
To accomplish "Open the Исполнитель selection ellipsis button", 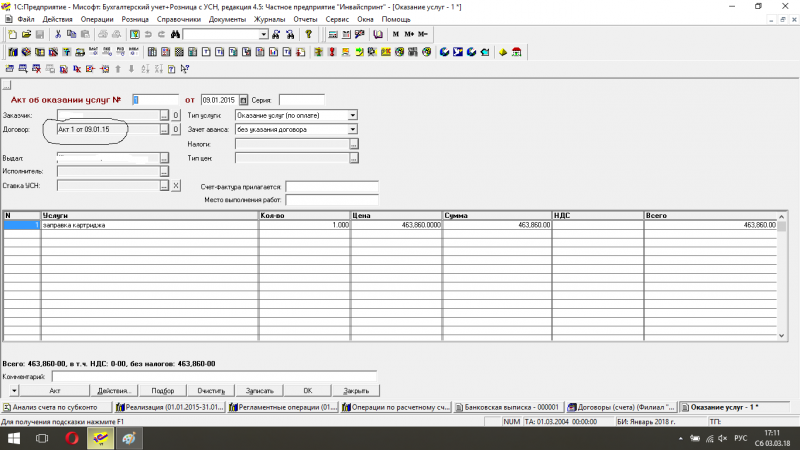I will point(164,171).
